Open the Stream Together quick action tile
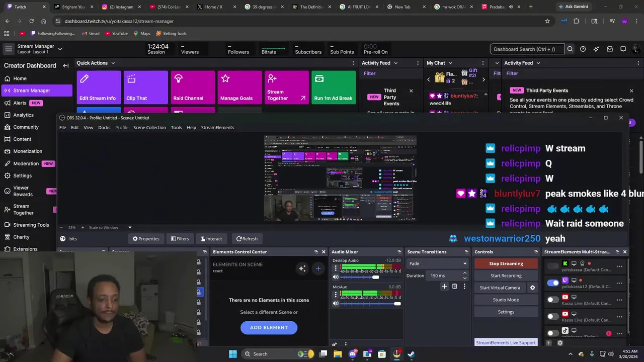 (x=287, y=87)
